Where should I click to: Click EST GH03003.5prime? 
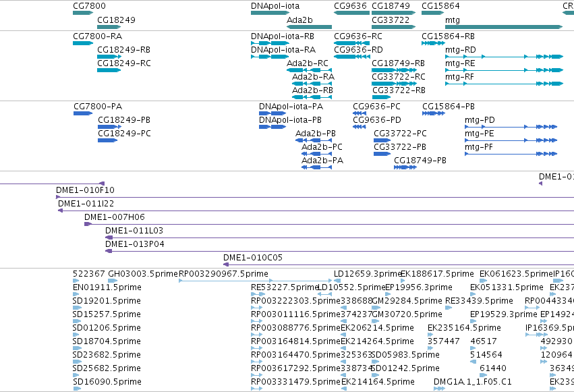tap(113, 281)
